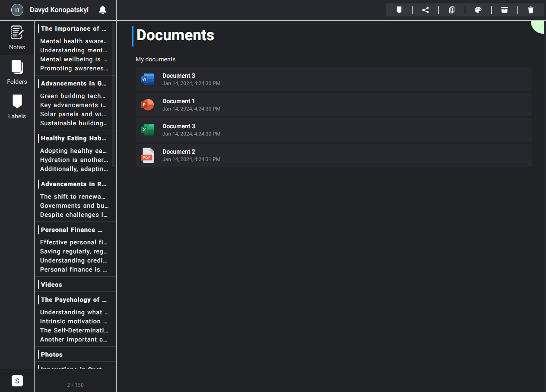Click the notification bell icon
Image resolution: width=546 pixels, height=392 pixels.
coord(102,10)
